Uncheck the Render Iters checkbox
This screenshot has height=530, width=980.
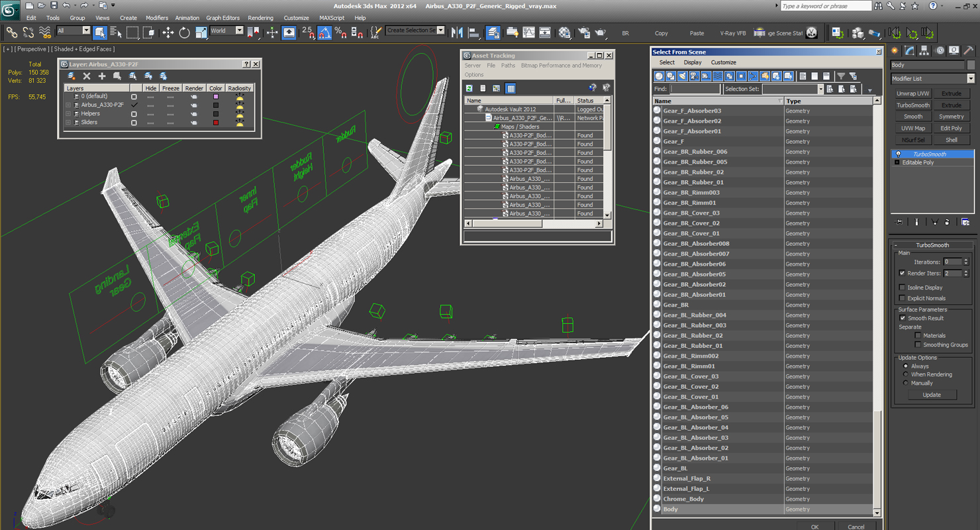[x=902, y=273]
